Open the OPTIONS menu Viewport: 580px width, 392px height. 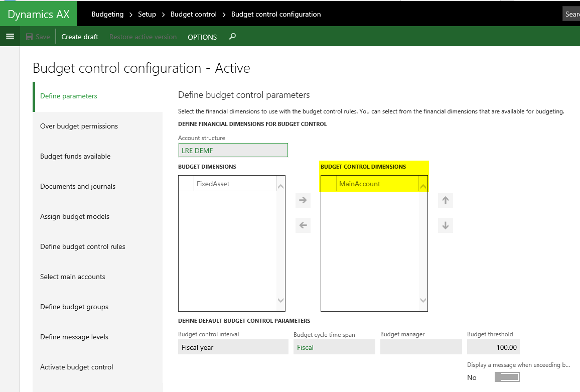click(202, 37)
